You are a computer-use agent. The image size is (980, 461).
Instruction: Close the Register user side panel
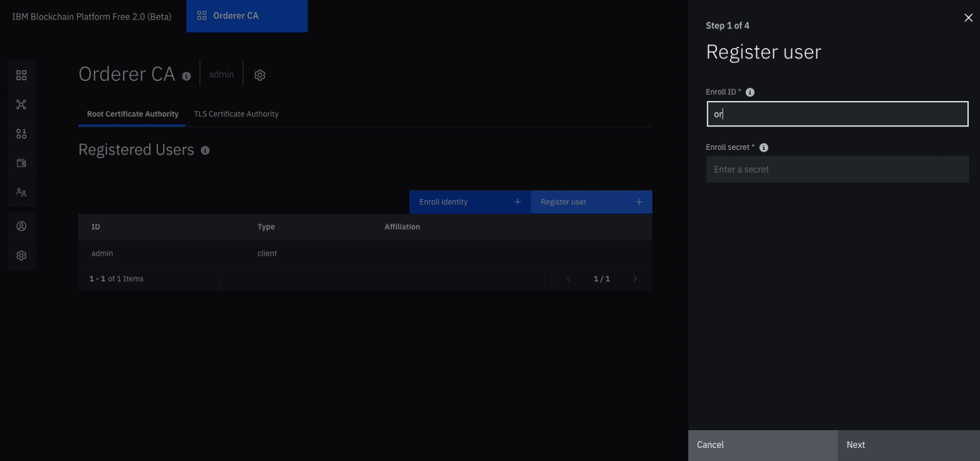(x=968, y=18)
